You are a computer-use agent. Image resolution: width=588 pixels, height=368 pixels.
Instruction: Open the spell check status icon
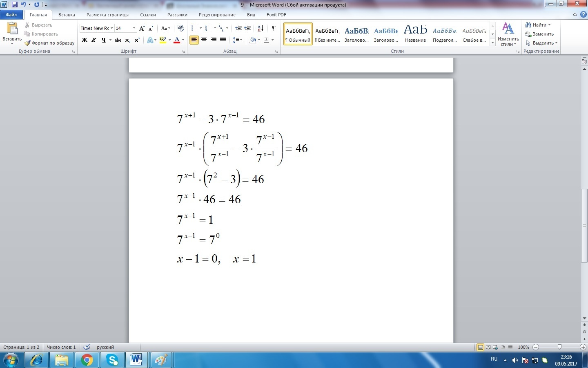click(x=87, y=347)
